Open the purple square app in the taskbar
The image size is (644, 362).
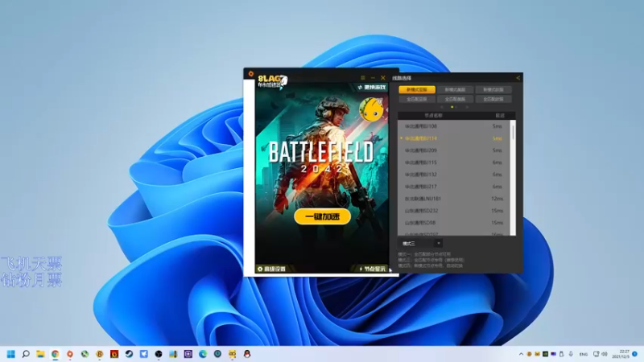coord(188,354)
